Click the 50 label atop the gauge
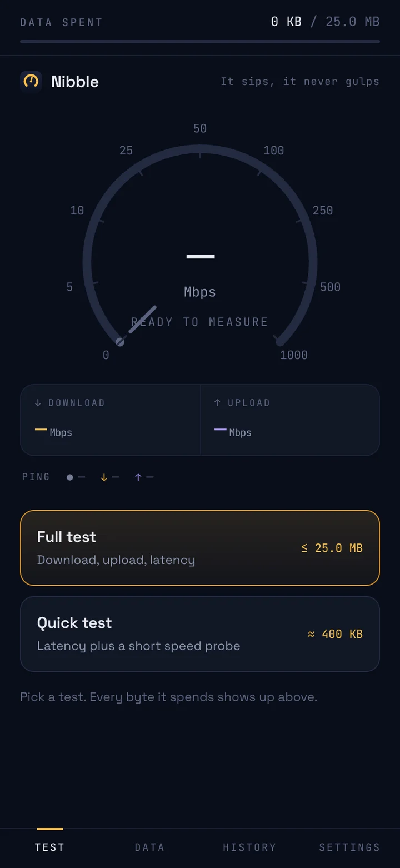 point(200,129)
